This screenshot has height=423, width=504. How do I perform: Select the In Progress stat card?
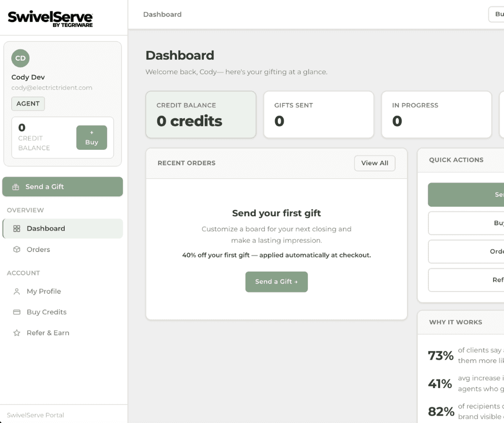[436, 114]
